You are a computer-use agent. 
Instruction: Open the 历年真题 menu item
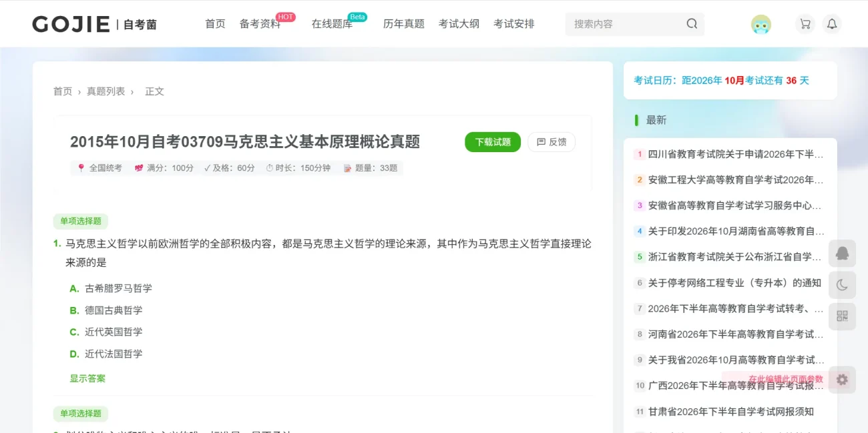coord(404,24)
